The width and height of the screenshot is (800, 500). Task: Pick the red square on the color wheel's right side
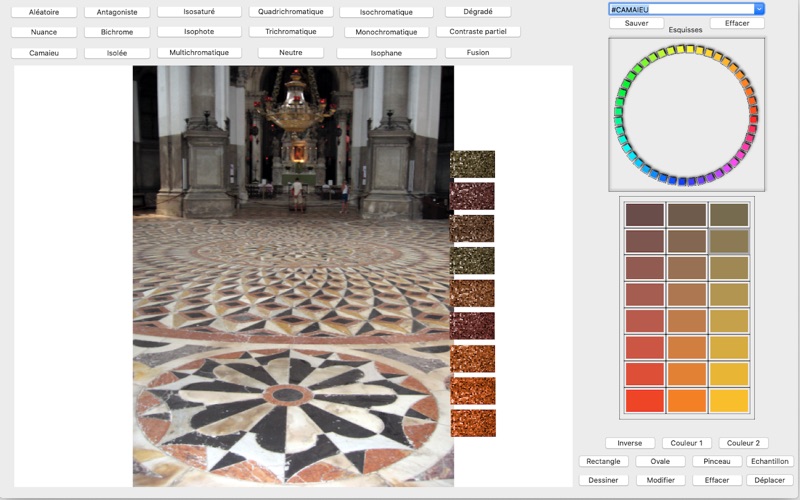753,119
